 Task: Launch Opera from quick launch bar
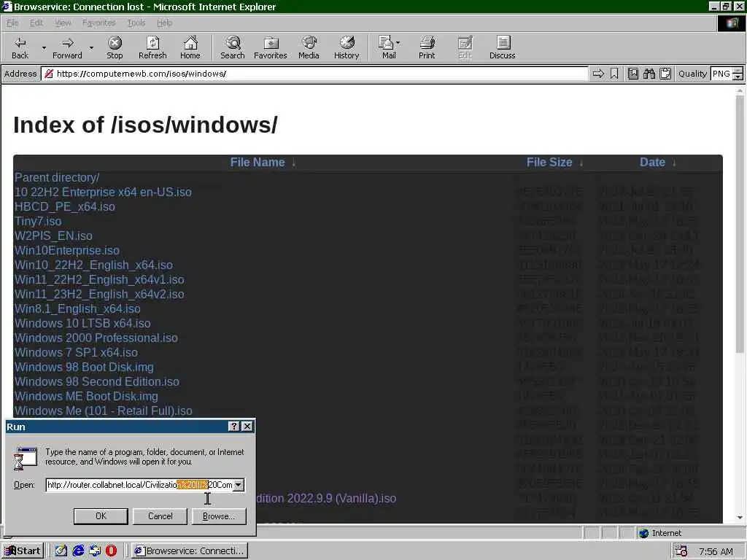[111, 551]
